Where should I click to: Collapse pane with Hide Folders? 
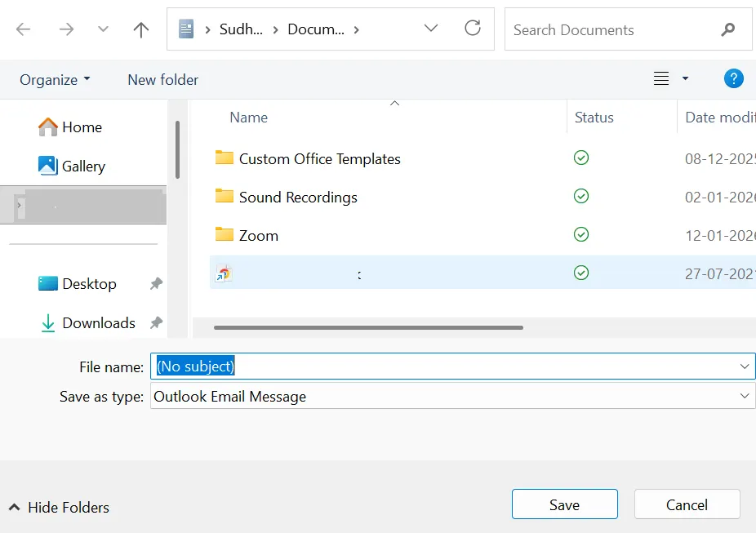59,508
